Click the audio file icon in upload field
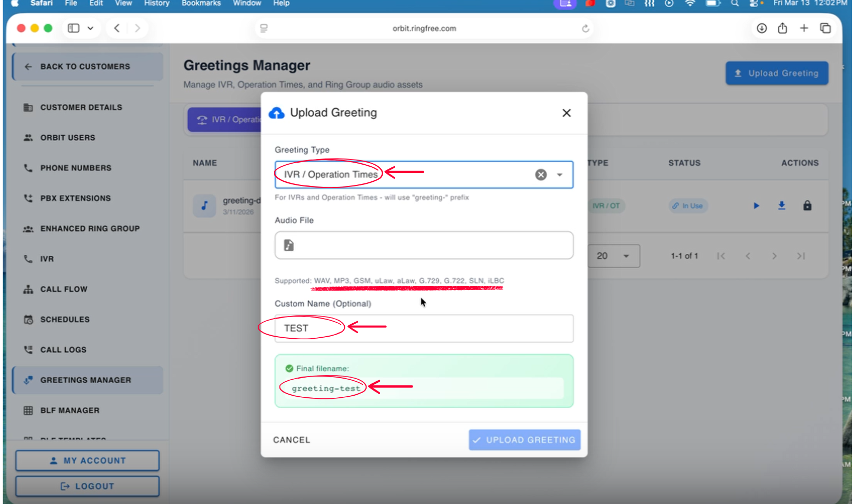 (x=289, y=245)
